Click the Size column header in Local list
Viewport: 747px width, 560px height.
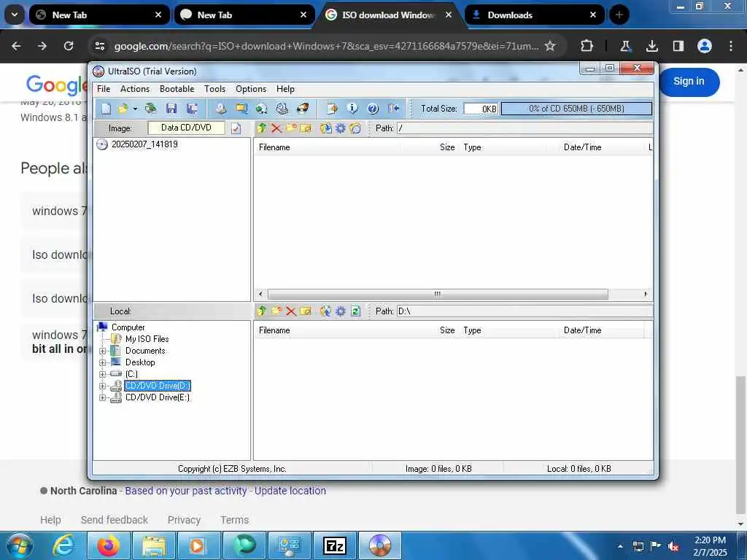coord(447,330)
